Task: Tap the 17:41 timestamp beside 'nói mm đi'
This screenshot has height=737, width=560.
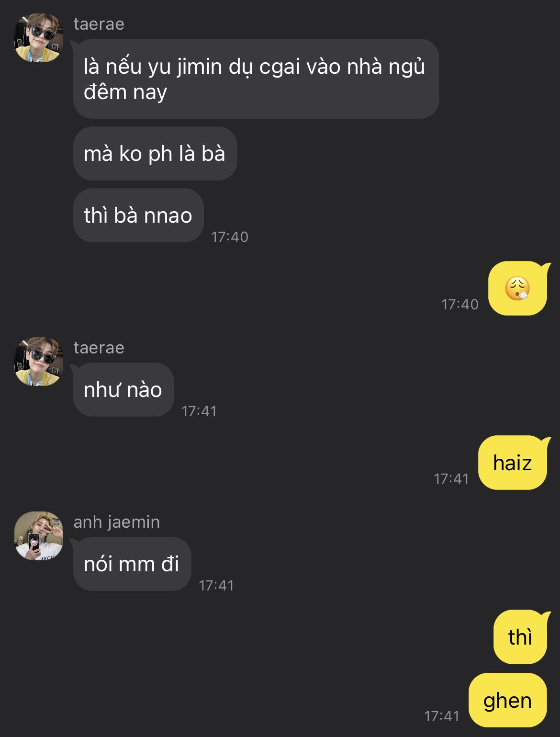Action: click(x=216, y=585)
